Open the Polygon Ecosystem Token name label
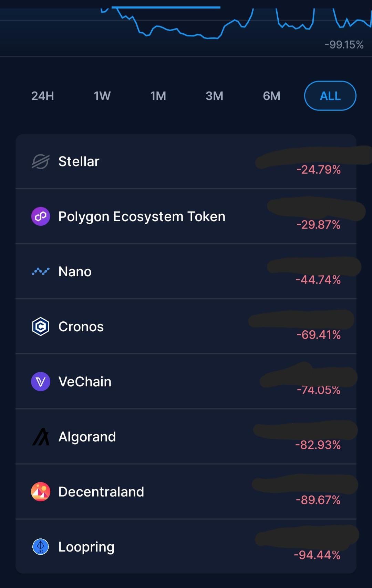372x588 pixels. pyautogui.click(x=142, y=217)
